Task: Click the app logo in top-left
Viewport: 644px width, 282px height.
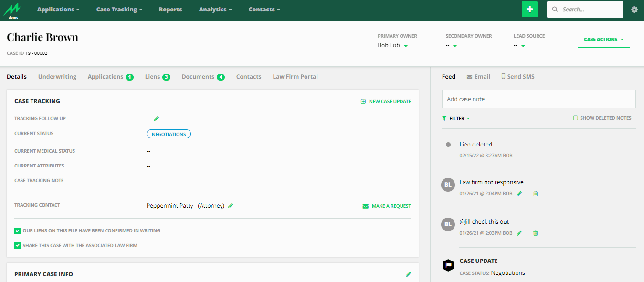Action: click(x=12, y=10)
